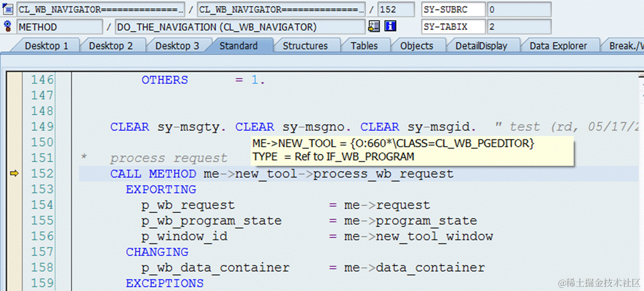Click line number 149 in the gutter
The height and width of the screenshot is (291, 644).
pos(42,127)
